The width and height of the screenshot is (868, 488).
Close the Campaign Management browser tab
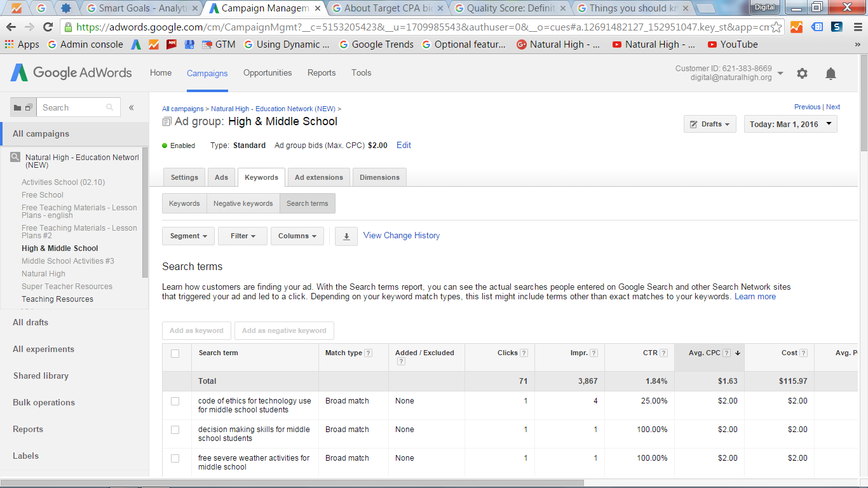coord(318,8)
